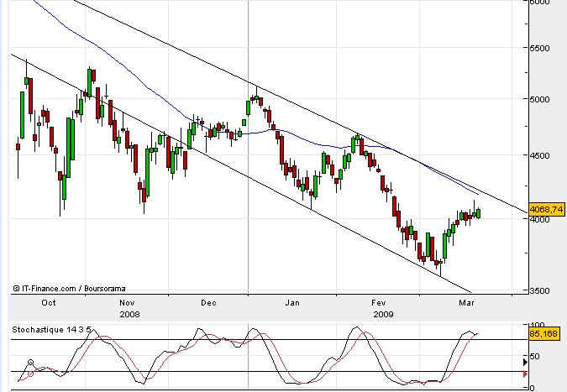Click the Jan month label on time axis
Screen dimensions: 567x392
292,303
